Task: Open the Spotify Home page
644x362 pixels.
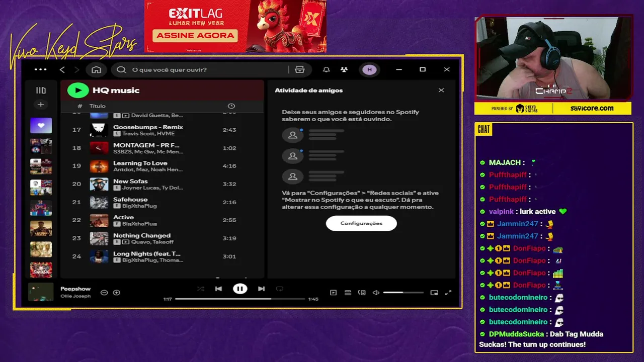Action: (96, 69)
